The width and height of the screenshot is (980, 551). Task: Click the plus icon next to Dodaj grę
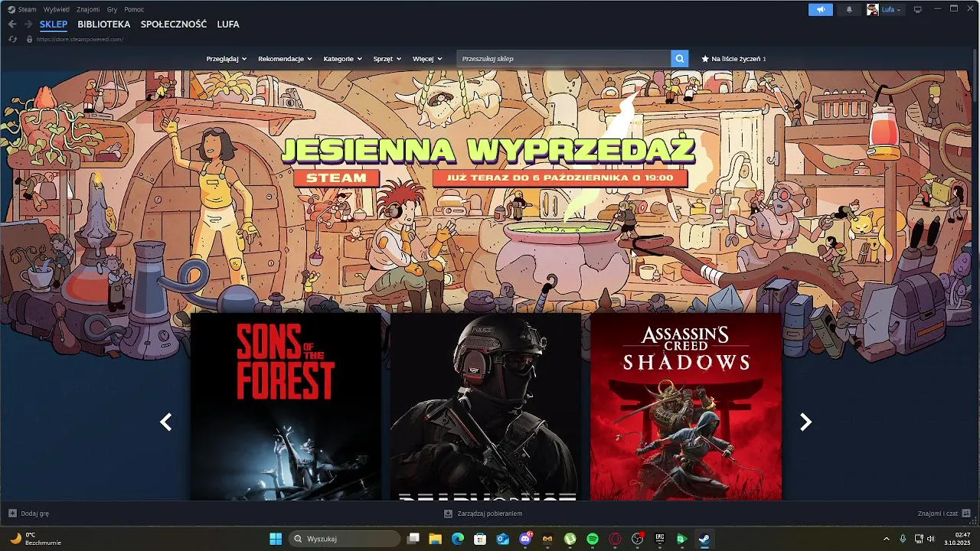pyautogui.click(x=12, y=514)
